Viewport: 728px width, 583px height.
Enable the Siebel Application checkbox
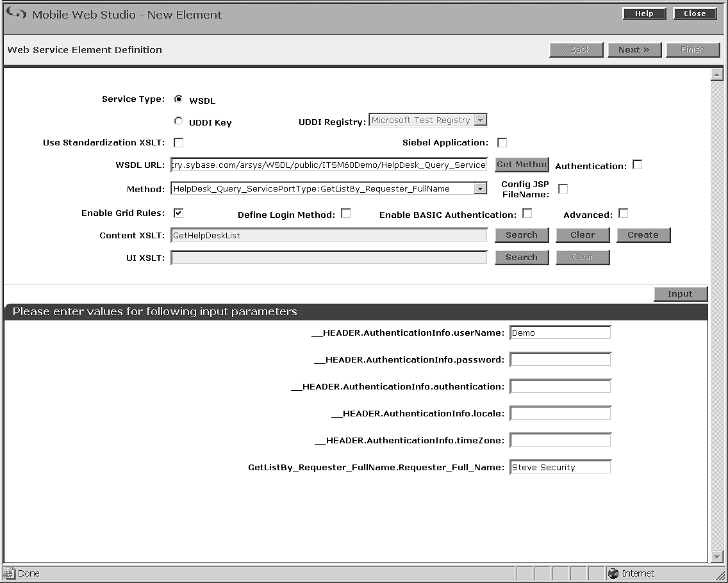click(x=502, y=142)
